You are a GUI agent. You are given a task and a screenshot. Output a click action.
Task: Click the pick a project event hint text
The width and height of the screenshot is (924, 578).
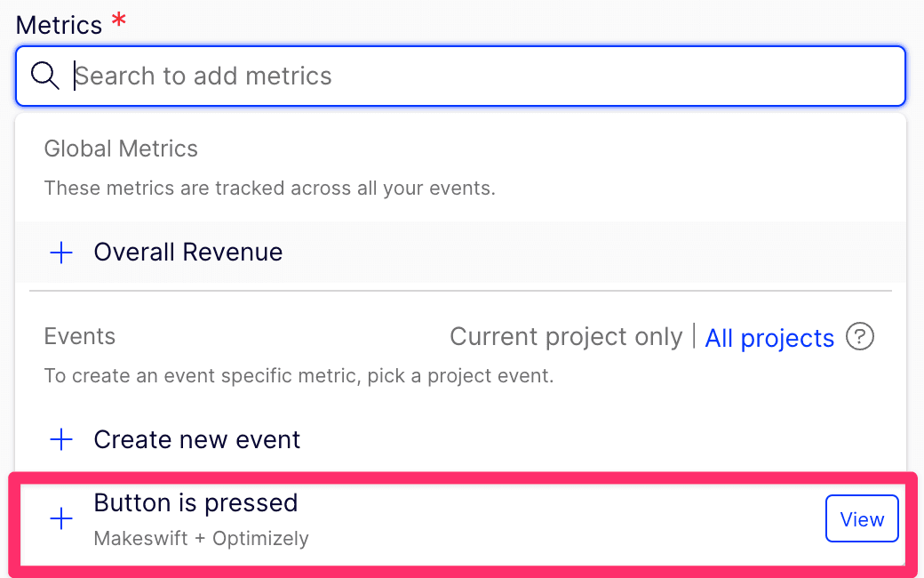[299, 376]
